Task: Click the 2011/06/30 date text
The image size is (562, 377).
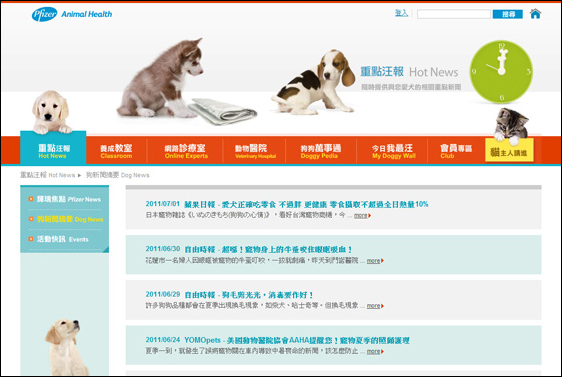Action: (162, 249)
